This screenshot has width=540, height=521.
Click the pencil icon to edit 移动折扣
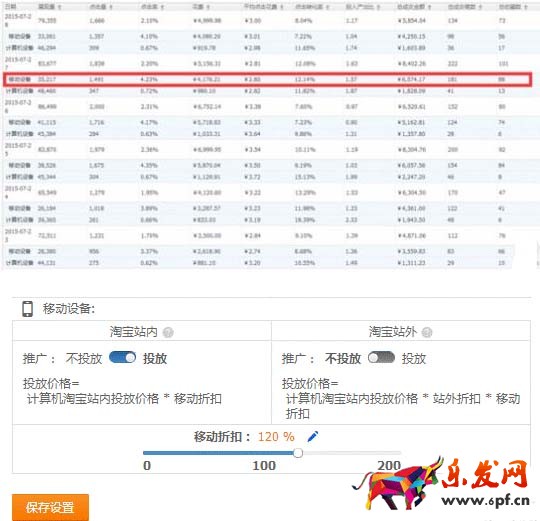313,436
